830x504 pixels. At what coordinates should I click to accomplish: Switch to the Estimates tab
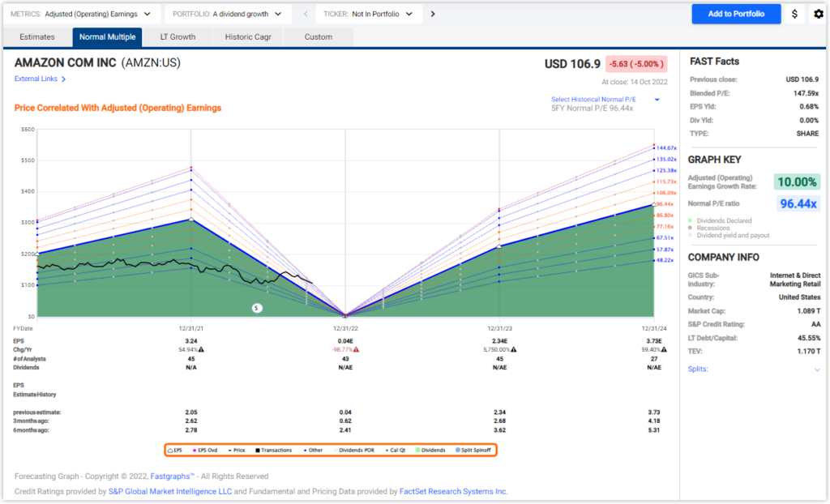pos(37,37)
